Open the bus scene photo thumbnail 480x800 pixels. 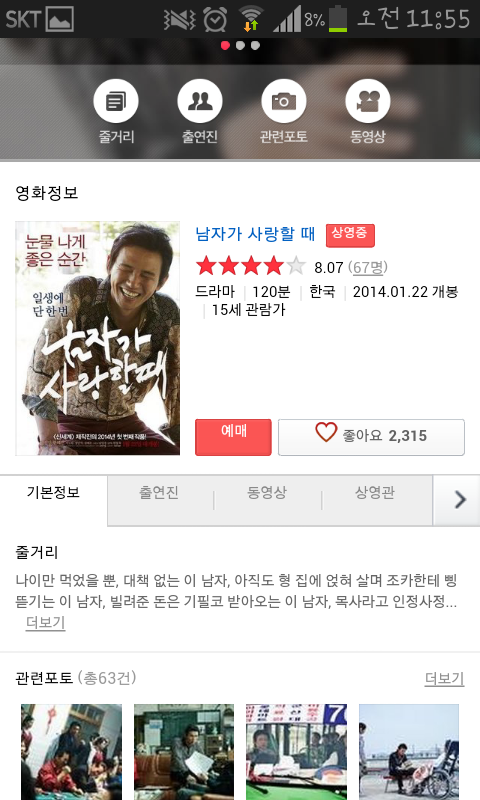click(x=296, y=752)
